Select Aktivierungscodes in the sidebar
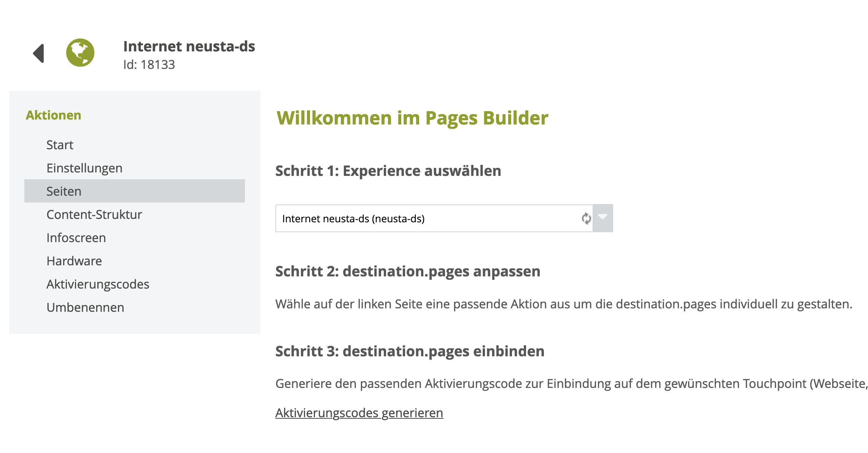 click(98, 284)
